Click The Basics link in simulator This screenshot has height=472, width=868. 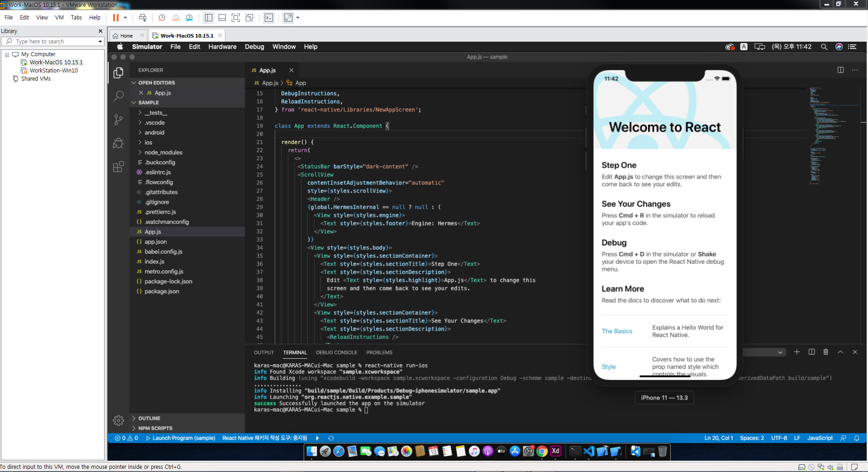point(617,331)
